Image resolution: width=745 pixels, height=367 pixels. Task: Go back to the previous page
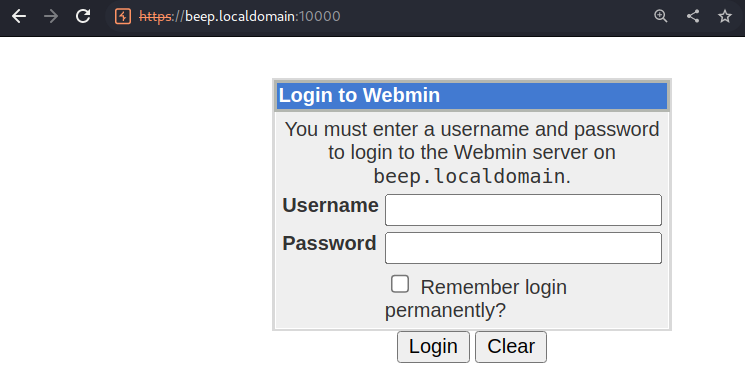[x=19, y=16]
